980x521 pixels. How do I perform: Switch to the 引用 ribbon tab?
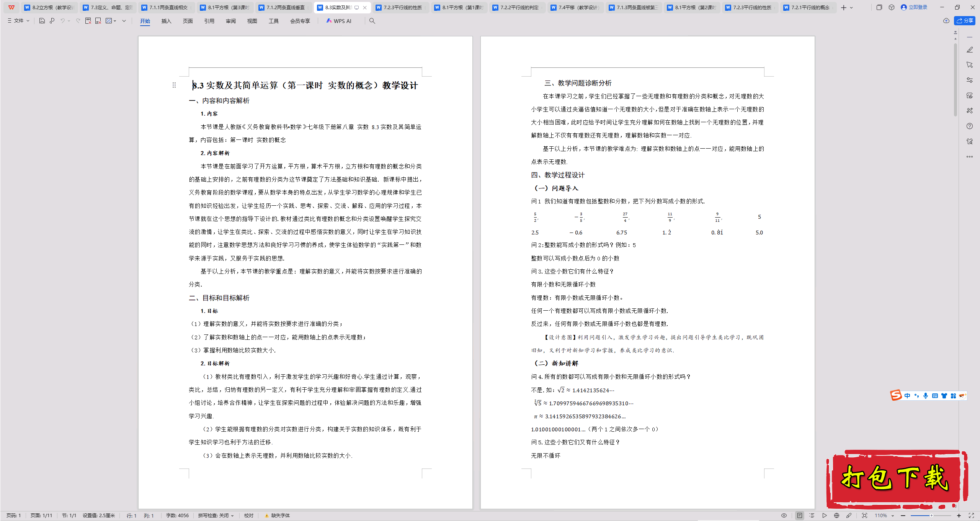[x=209, y=21]
